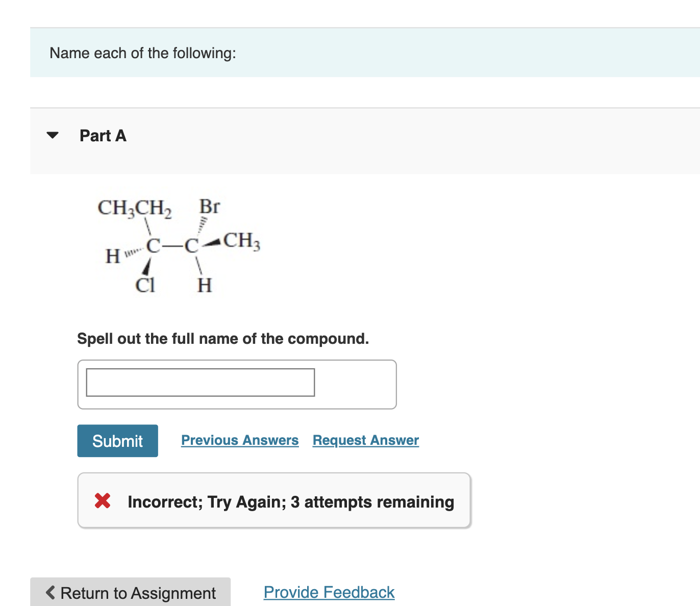Open Provide Feedback
This screenshot has width=700, height=606.
(329, 592)
